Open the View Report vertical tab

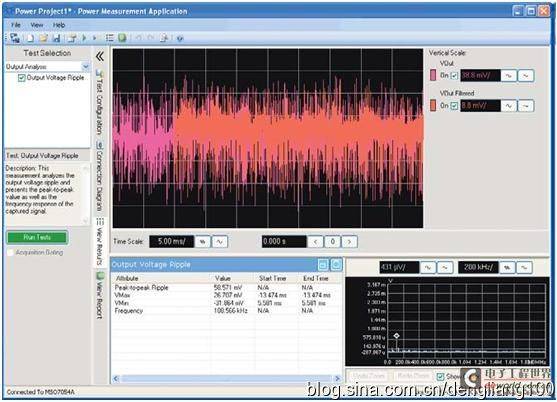click(x=100, y=295)
